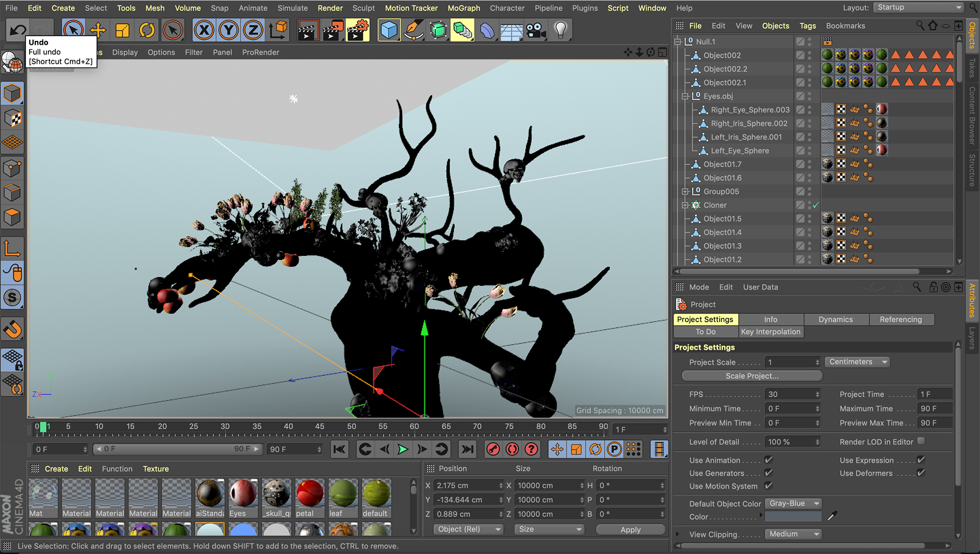Click the Apply button in coordinates
The height and width of the screenshot is (554, 980).
630,529
